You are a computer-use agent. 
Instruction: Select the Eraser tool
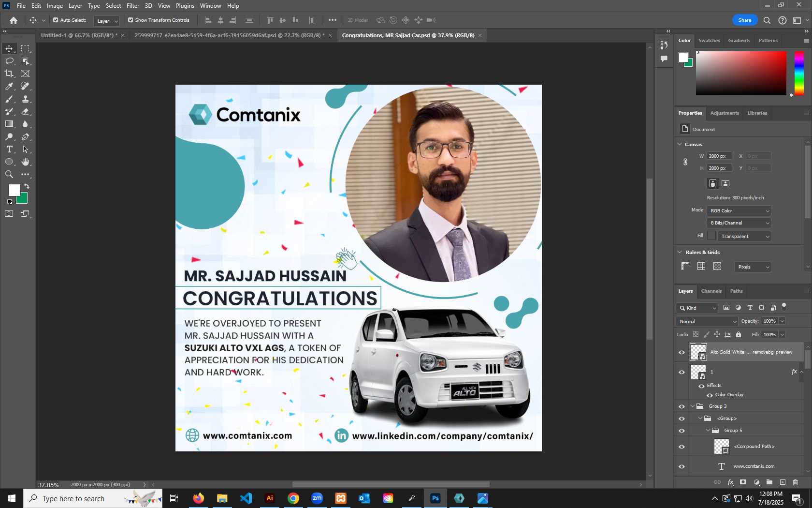25,111
